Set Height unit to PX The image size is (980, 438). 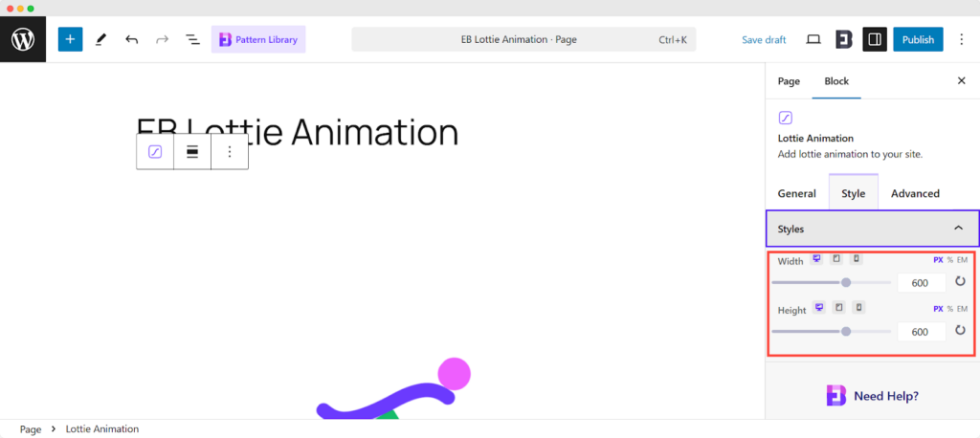tap(938, 309)
